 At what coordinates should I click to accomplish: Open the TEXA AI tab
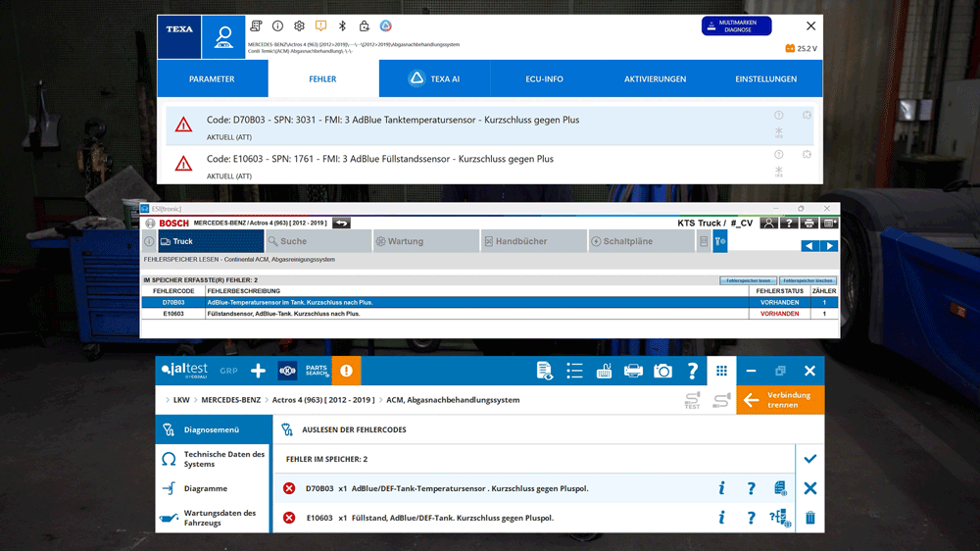pos(434,78)
